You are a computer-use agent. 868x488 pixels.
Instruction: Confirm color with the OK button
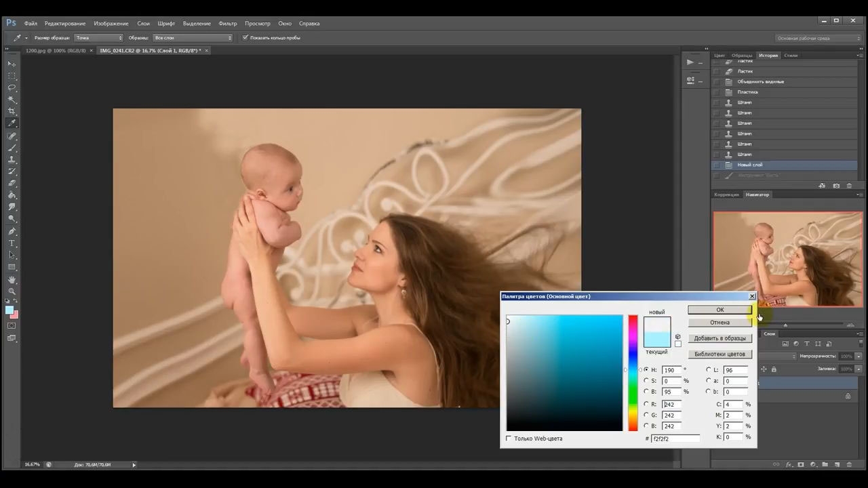(x=719, y=310)
